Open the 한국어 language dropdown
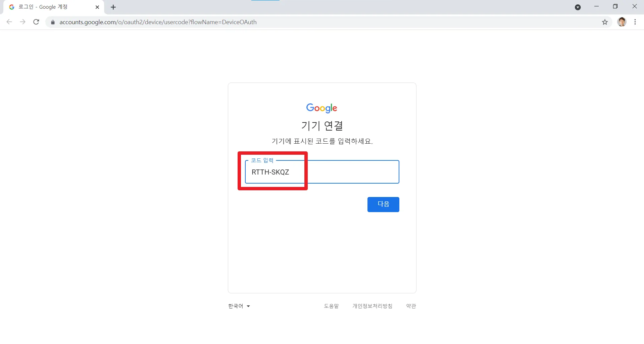 (239, 306)
